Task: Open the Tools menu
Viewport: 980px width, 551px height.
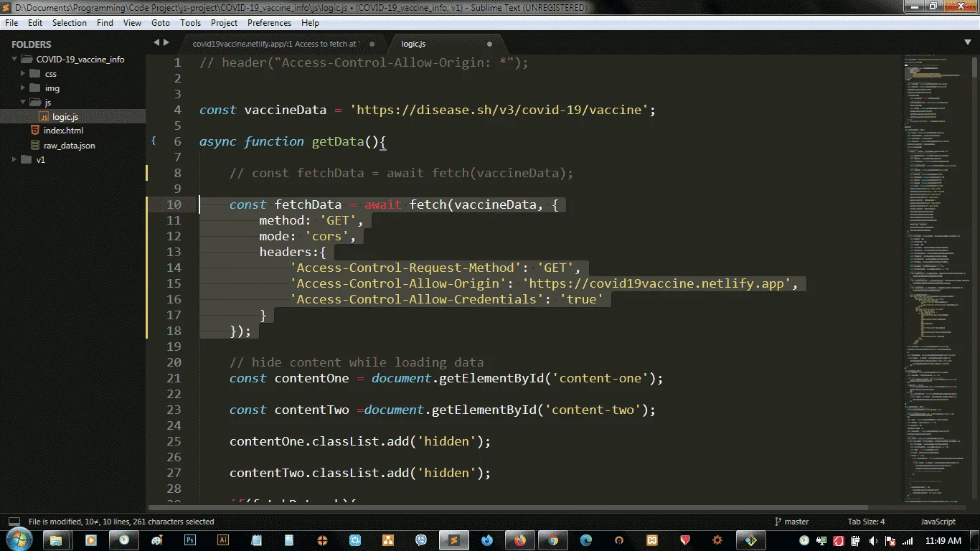Action: 190,23
